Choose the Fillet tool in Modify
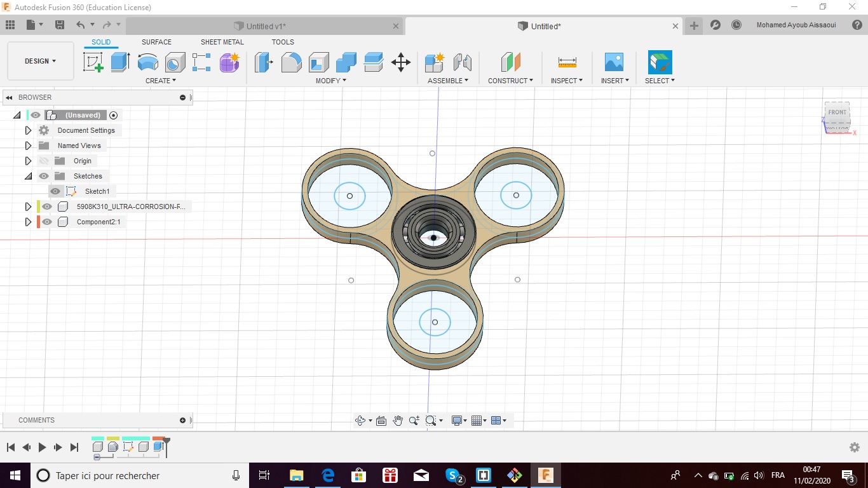This screenshot has width=868, height=488. pos(291,62)
